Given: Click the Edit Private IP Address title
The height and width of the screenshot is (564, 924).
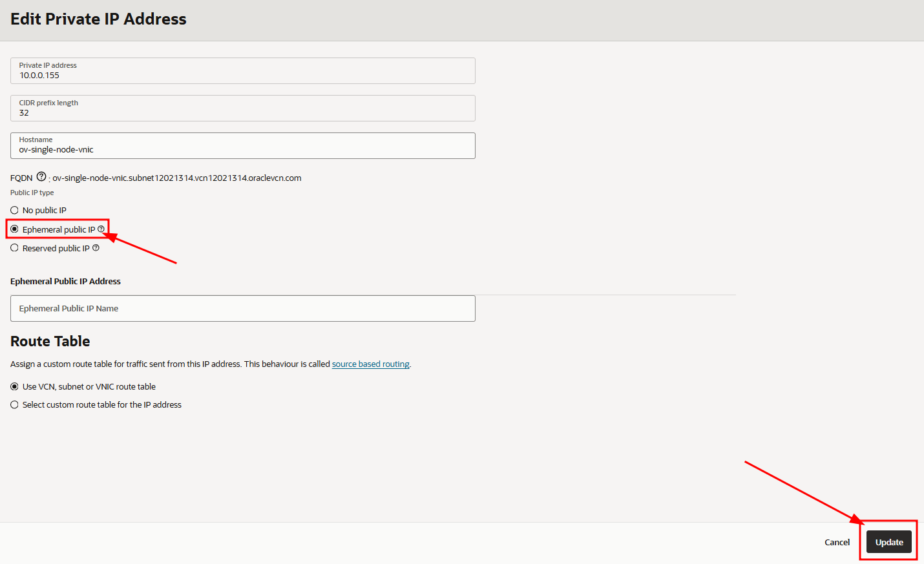Looking at the screenshot, I should coord(98,19).
